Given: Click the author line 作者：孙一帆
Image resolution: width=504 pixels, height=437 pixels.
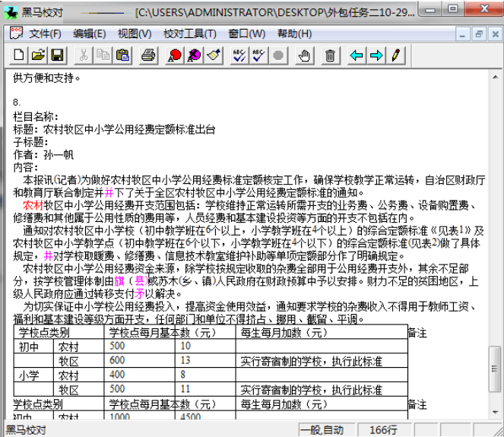Looking at the screenshot, I should pos(43,155).
